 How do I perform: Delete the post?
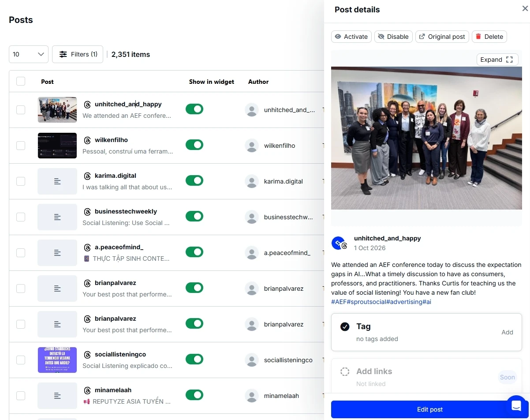[489, 37]
